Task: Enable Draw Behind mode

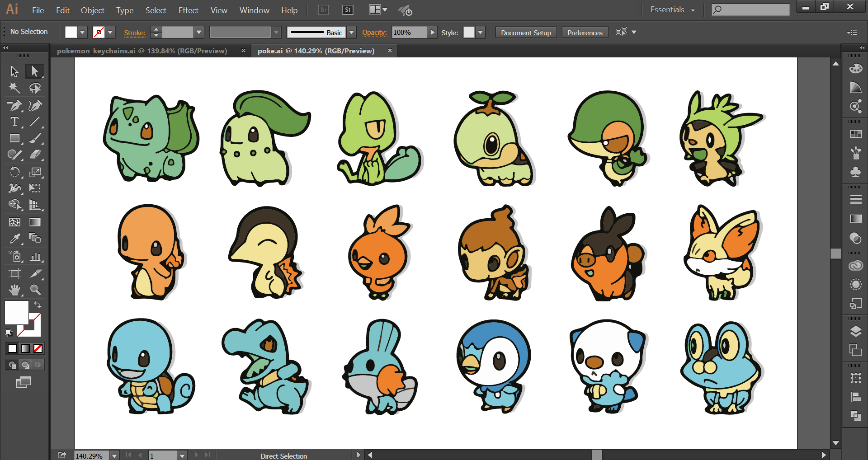Action: pyautogui.click(x=25, y=365)
